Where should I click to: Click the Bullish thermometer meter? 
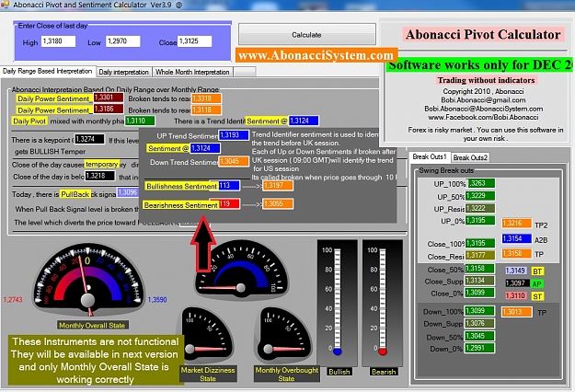click(x=337, y=303)
